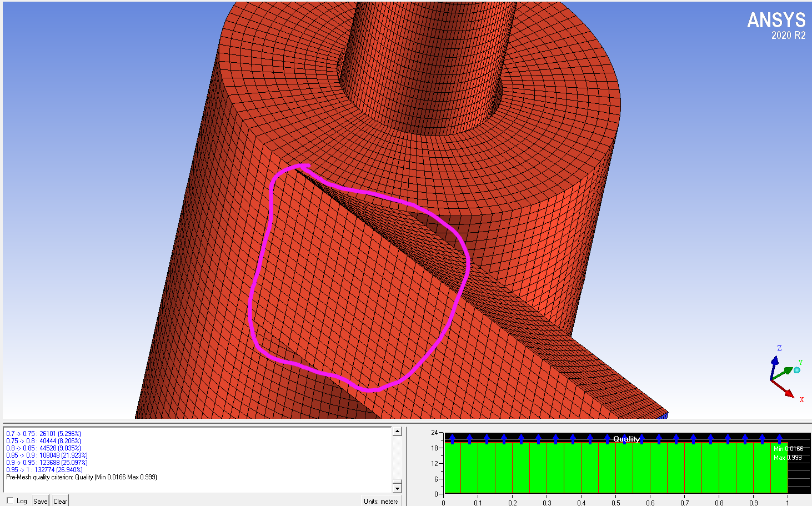
Task: Click the Units: meters indicator
Action: click(x=381, y=501)
